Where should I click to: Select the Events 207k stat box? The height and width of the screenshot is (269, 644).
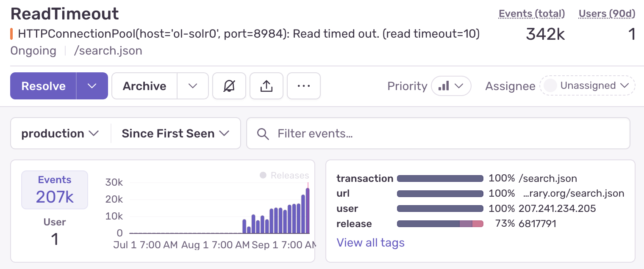pos(55,190)
